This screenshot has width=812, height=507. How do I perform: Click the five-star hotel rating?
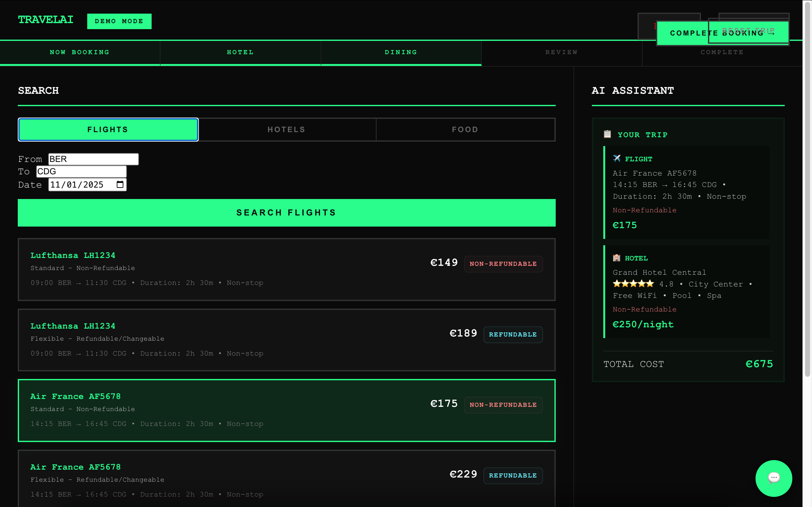[633, 284]
